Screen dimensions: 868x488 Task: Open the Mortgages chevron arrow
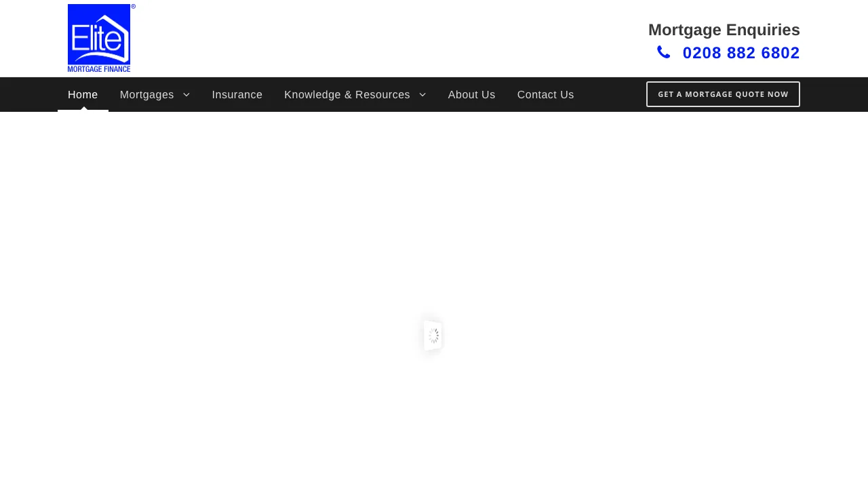point(185,94)
